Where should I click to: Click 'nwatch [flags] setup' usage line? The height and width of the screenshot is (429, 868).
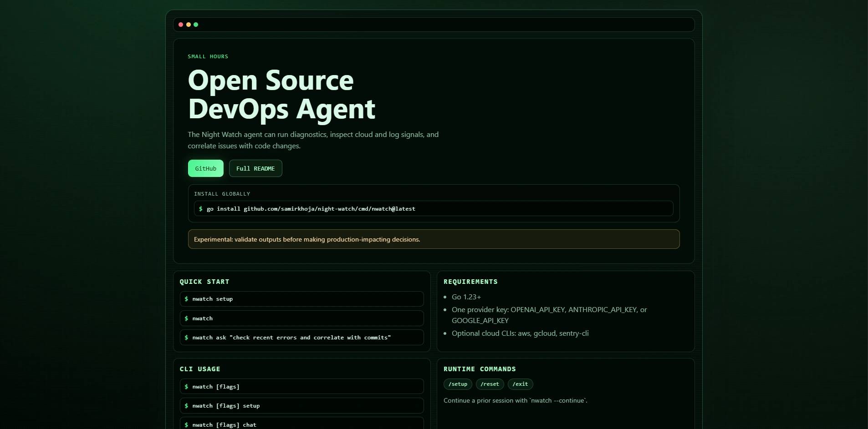tap(301, 406)
